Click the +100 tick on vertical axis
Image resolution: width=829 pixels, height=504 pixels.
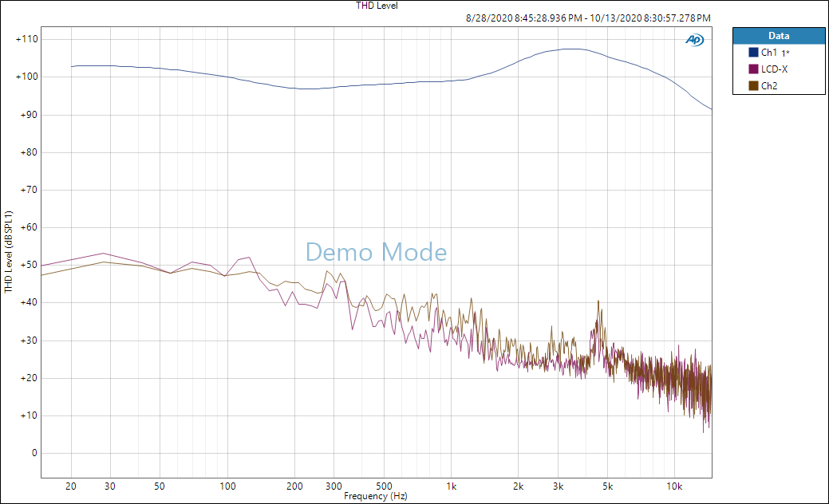click(x=27, y=77)
